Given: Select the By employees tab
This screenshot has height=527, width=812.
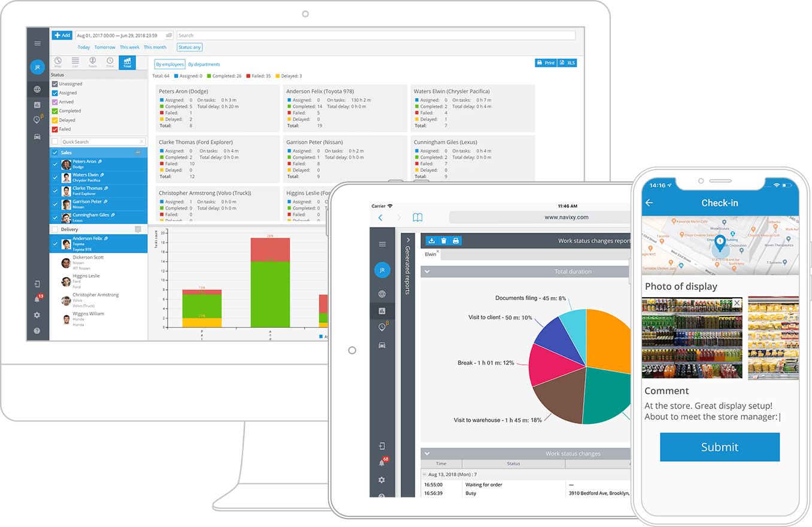Looking at the screenshot, I should [x=169, y=64].
